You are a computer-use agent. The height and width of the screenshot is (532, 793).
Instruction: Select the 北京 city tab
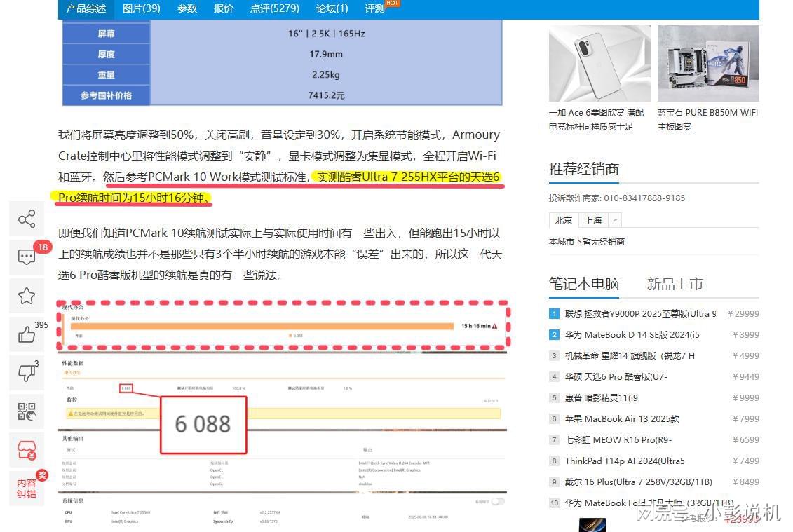pyautogui.click(x=564, y=220)
